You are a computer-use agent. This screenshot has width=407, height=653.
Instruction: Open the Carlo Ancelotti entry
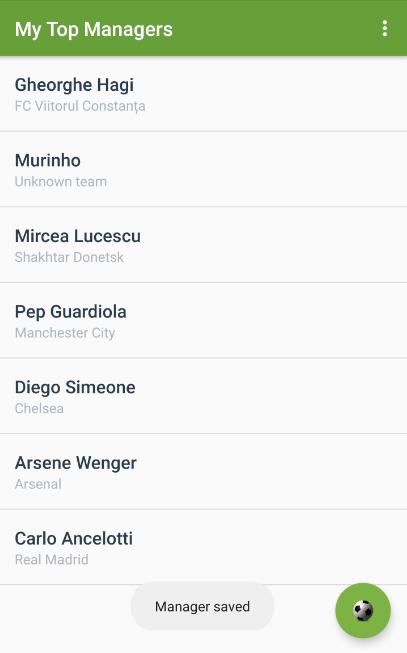pos(203,547)
